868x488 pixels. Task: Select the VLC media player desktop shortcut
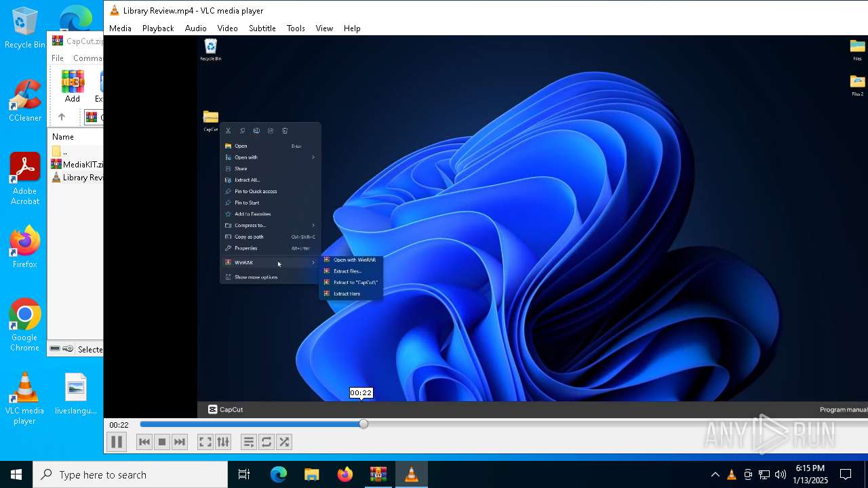(25, 399)
